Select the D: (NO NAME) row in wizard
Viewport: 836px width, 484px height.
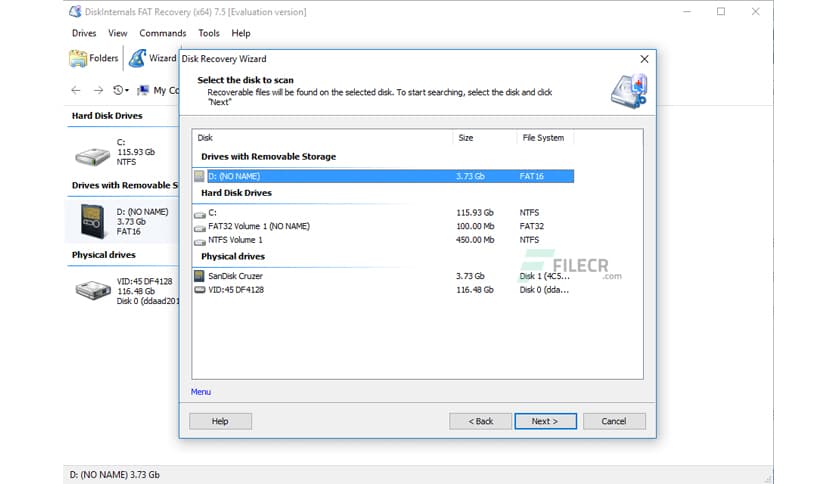point(384,176)
